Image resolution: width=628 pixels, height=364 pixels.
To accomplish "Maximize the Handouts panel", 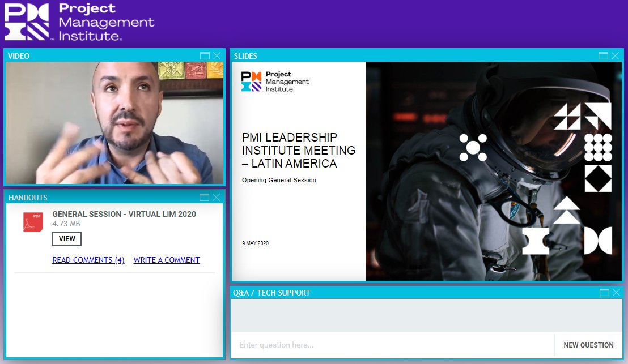I will point(204,197).
